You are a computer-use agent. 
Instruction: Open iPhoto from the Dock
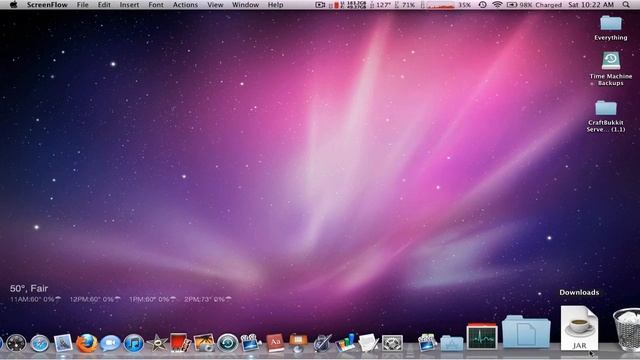(x=204, y=343)
